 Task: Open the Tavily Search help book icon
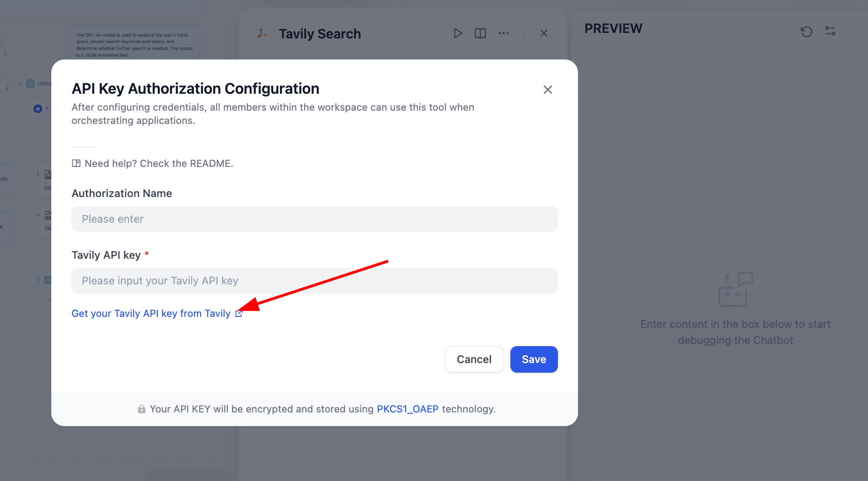[480, 33]
